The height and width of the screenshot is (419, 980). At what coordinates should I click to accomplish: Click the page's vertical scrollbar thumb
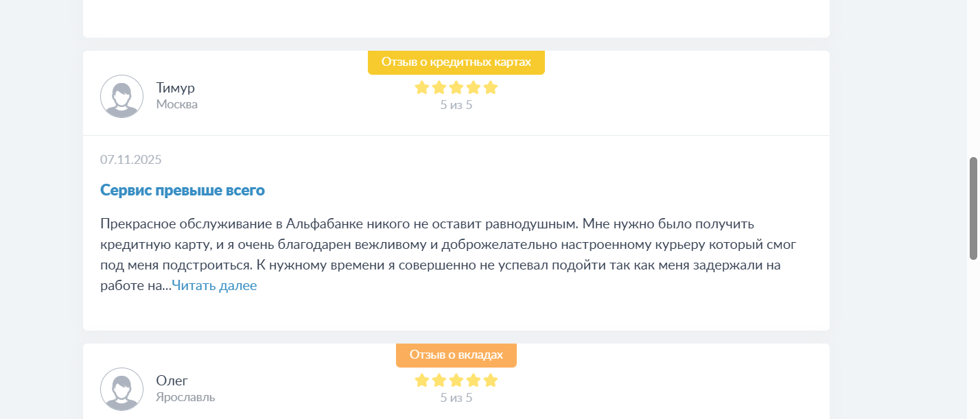(x=972, y=208)
